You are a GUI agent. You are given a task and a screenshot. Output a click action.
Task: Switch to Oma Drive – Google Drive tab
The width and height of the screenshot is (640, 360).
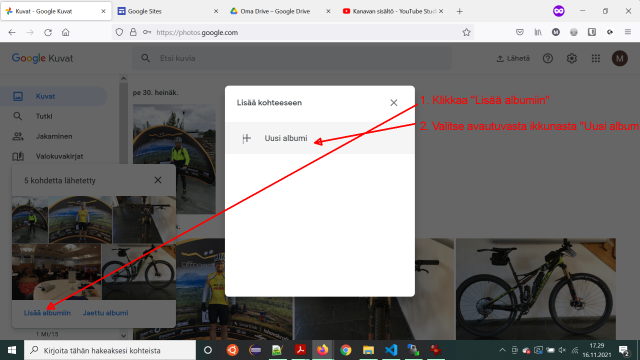[x=280, y=11]
